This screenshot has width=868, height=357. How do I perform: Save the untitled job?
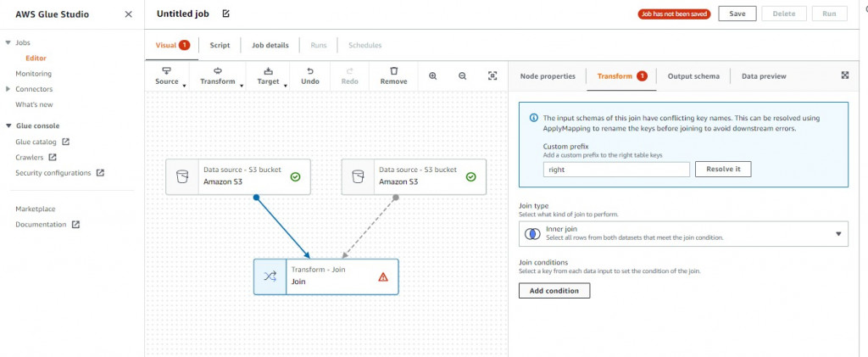[x=737, y=14]
